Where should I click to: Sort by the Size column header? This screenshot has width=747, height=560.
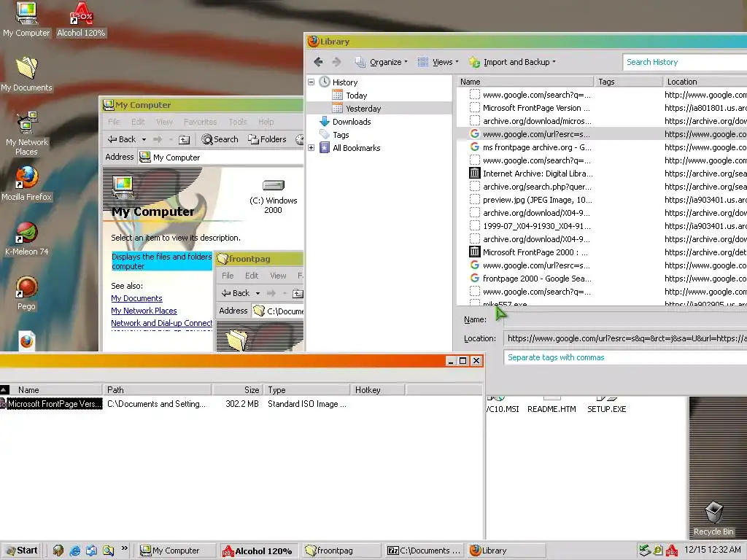238,389
